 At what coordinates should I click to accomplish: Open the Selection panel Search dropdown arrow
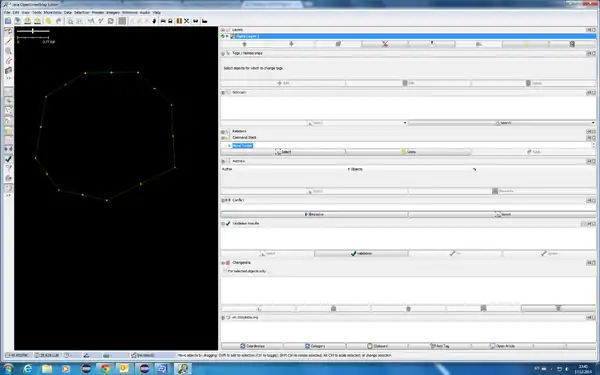pos(593,123)
